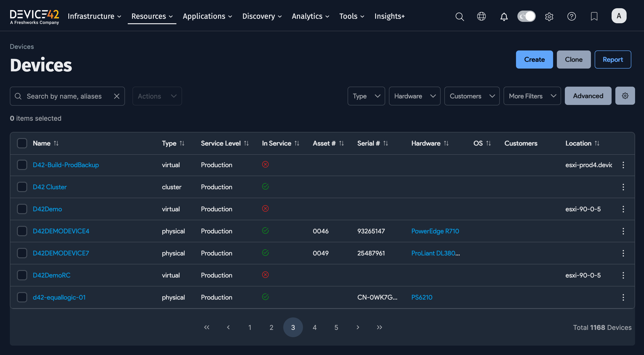Screen dimensions: 644x355
Task: Open the notifications bell
Action: (x=504, y=16)
